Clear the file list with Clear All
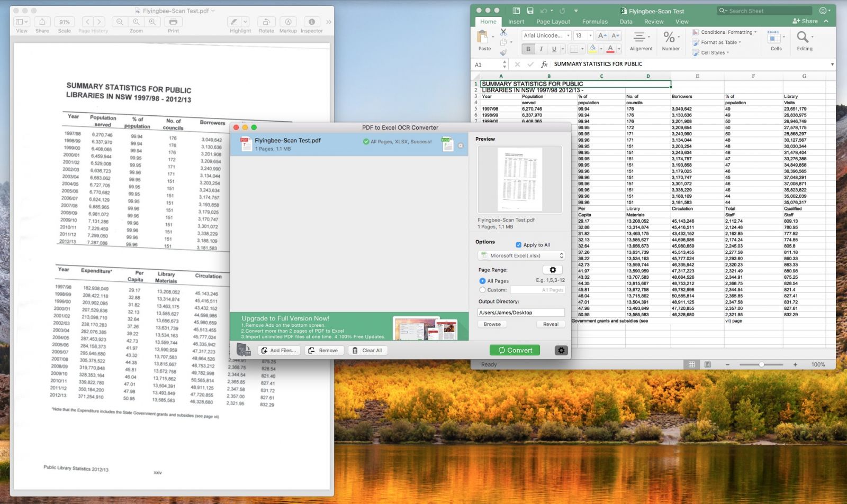 (368, 350)
